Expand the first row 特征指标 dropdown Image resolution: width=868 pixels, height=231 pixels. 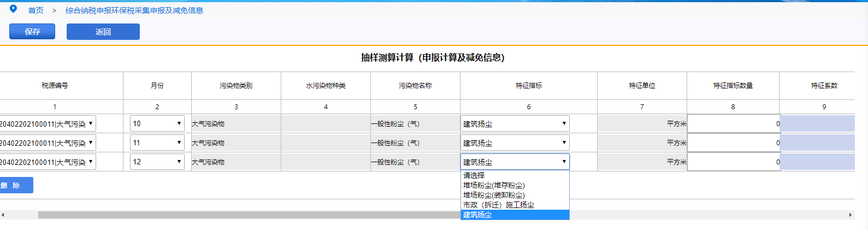coord(515,123)
